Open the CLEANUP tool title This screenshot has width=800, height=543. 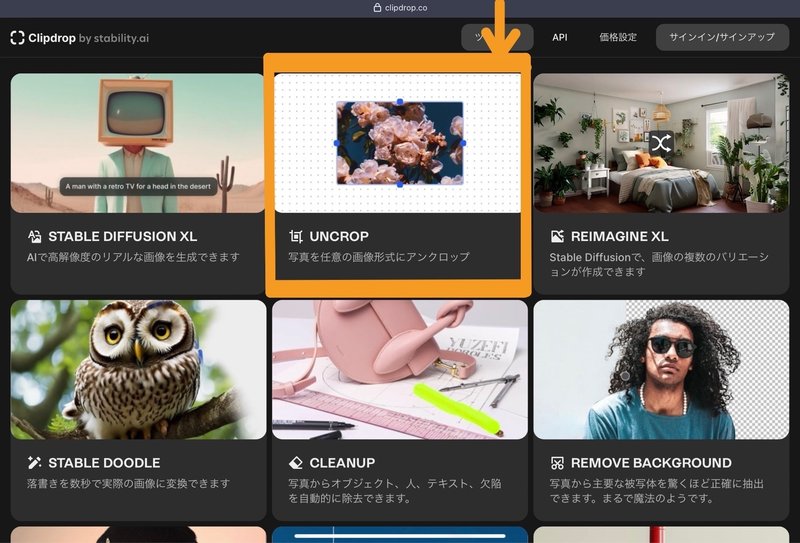coord(342,463)
